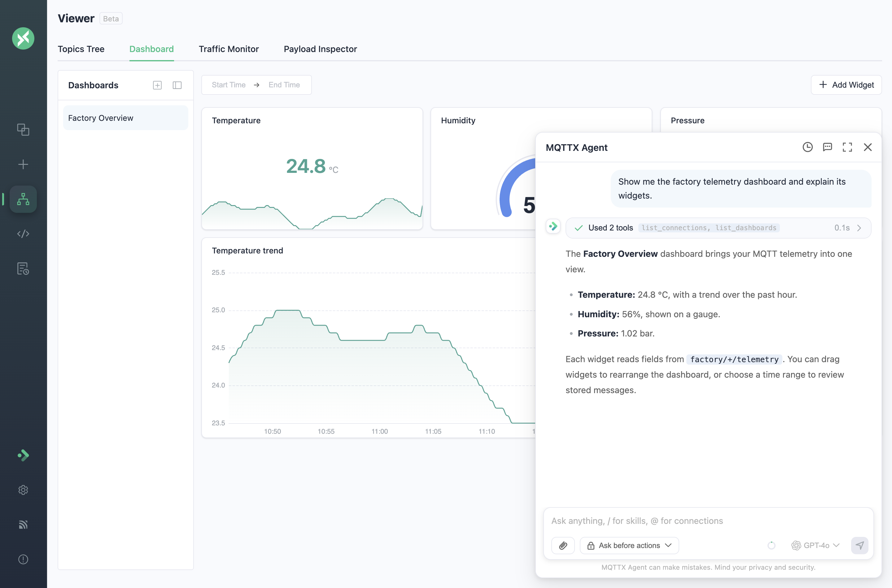The width and height of the screenshot is (892, 588).
Task: Open the Payload Inspector tab
Action: (321, 49)
